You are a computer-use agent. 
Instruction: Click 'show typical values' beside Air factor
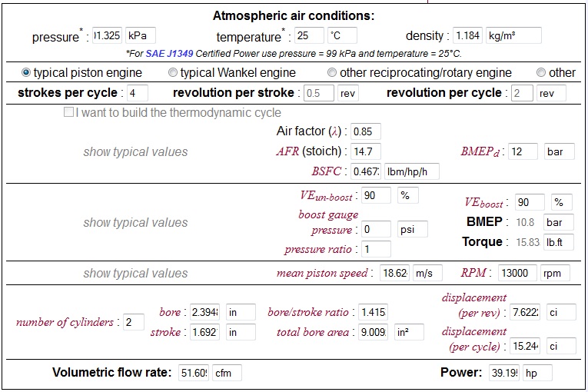(135, 151)
